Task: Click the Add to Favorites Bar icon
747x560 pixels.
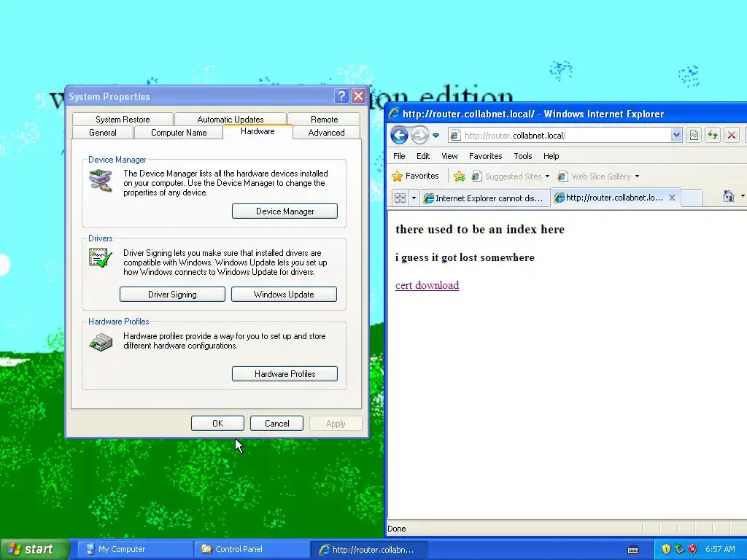Action: (460, 176)
